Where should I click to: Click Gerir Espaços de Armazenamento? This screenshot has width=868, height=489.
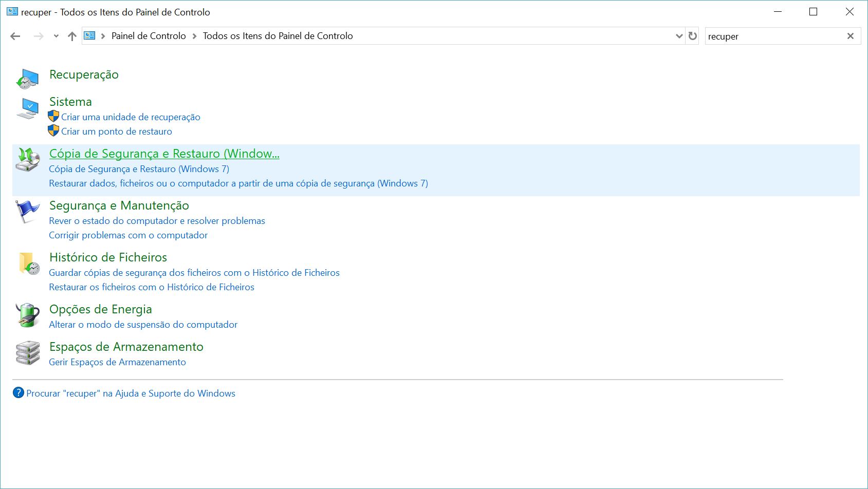[x=117, y=362]
